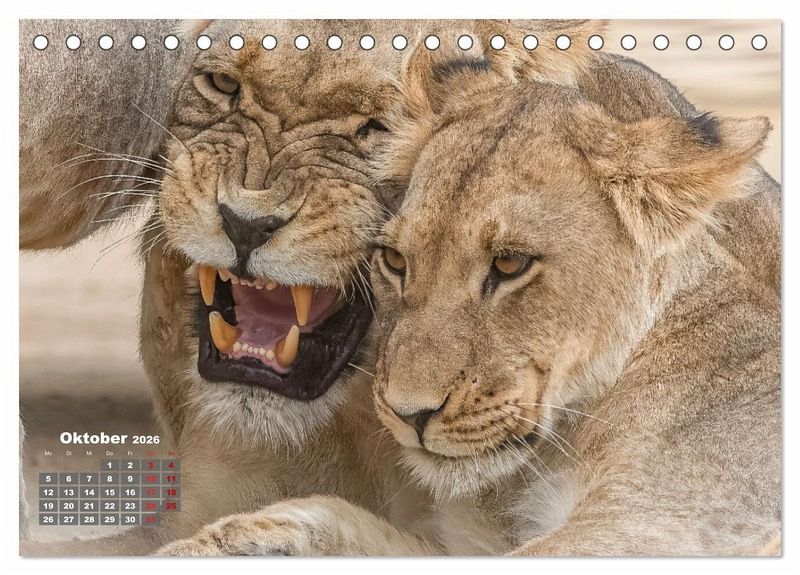Choose day 22 in the calendar grid
800x575 pixels.
pos(109,506)
